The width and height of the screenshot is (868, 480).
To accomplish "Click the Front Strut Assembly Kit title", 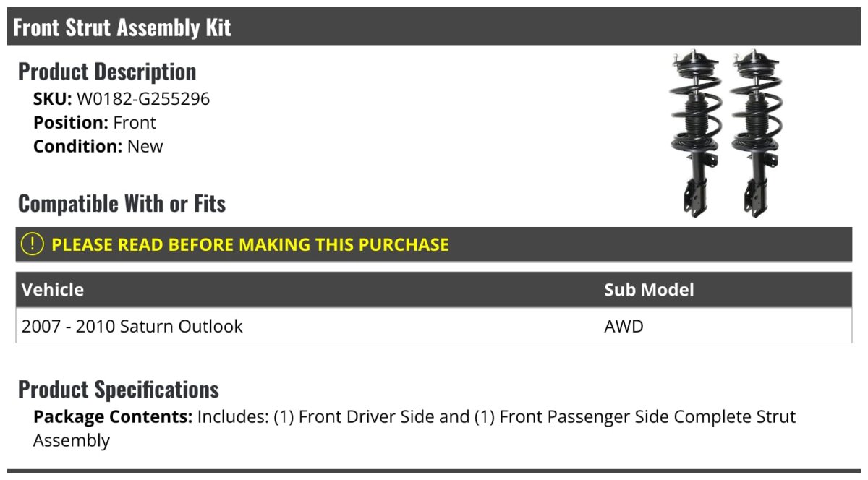I will 122,27.
